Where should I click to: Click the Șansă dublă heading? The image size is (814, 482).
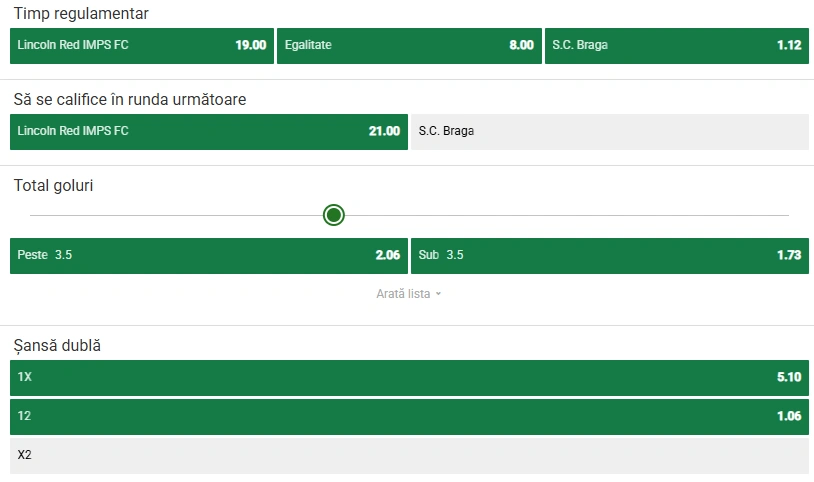coord(57,345)
